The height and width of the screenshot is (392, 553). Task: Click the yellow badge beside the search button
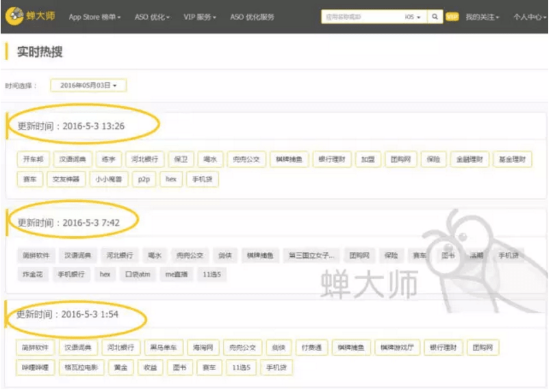point(452,17)
